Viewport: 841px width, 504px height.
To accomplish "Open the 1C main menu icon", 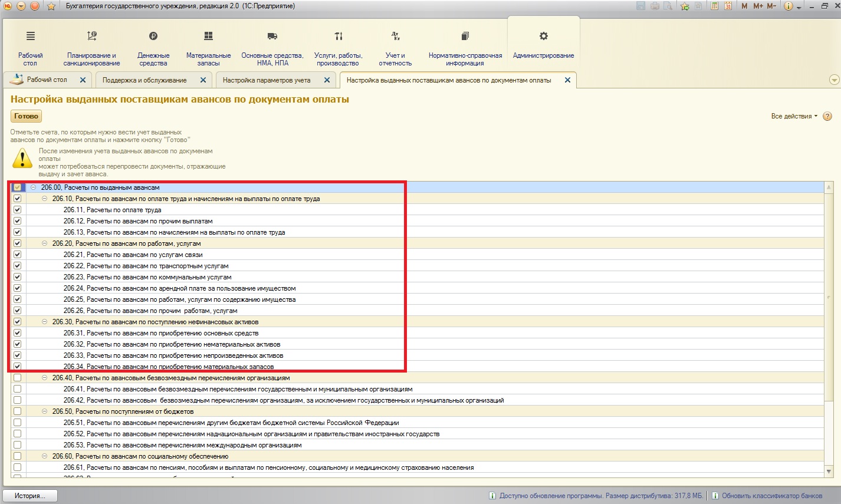I will [x=8, y=6].
